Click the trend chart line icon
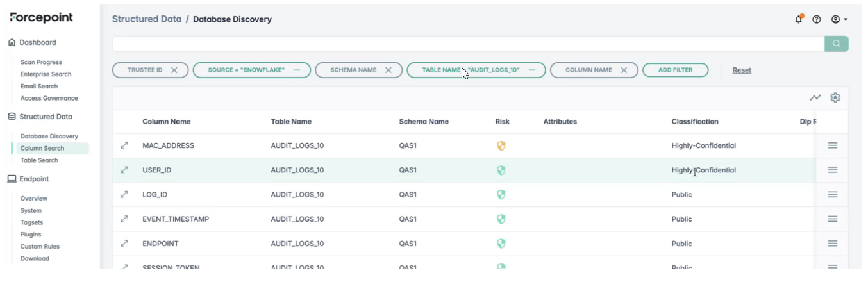Screen dimensions: 868x282 (x=815, y=98)
